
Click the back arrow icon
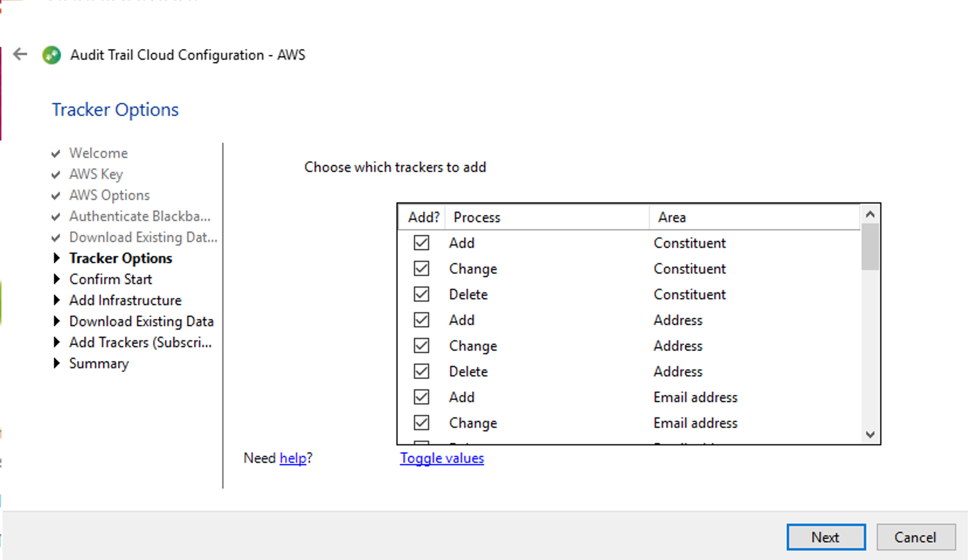[x=20, y=54]
